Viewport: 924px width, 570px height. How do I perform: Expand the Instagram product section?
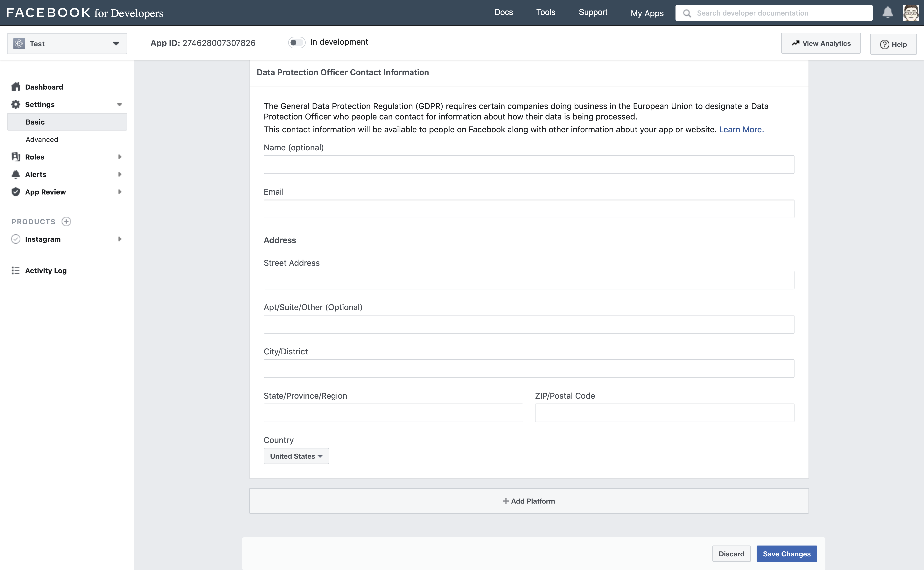(x=120, y=239)
